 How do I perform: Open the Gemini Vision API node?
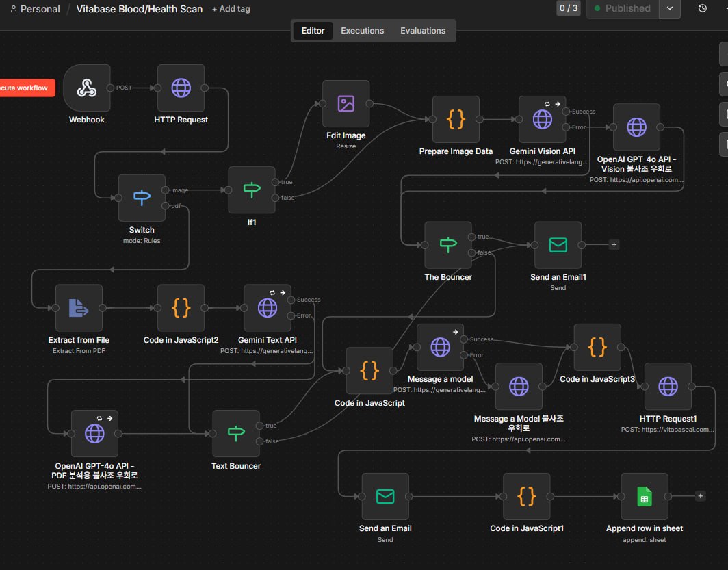[543, 119]
